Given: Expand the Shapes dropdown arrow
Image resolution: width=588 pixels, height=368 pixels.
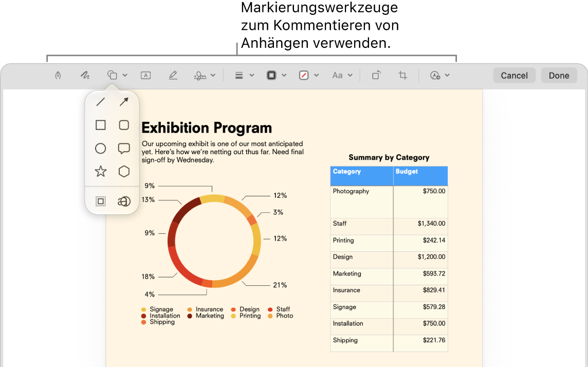Looking at the screenshot, I should pos(125,76).
